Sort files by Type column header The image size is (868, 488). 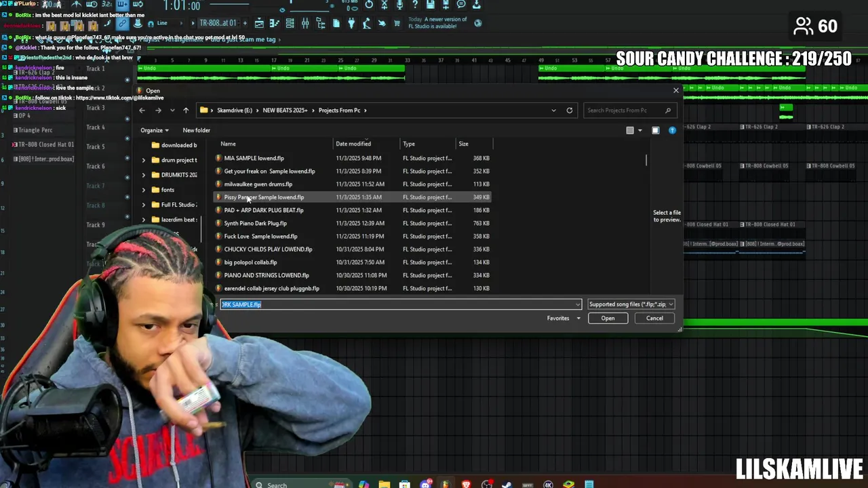coord(428,144)
